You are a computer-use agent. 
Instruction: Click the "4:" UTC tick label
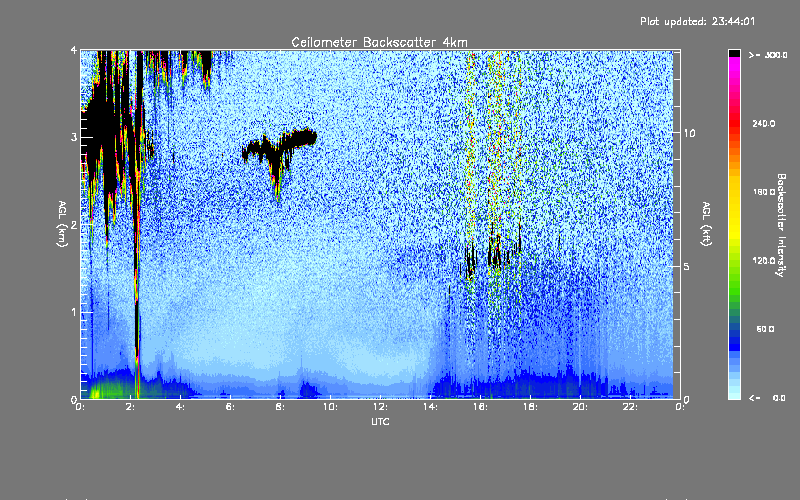click(x=180, y=407)
